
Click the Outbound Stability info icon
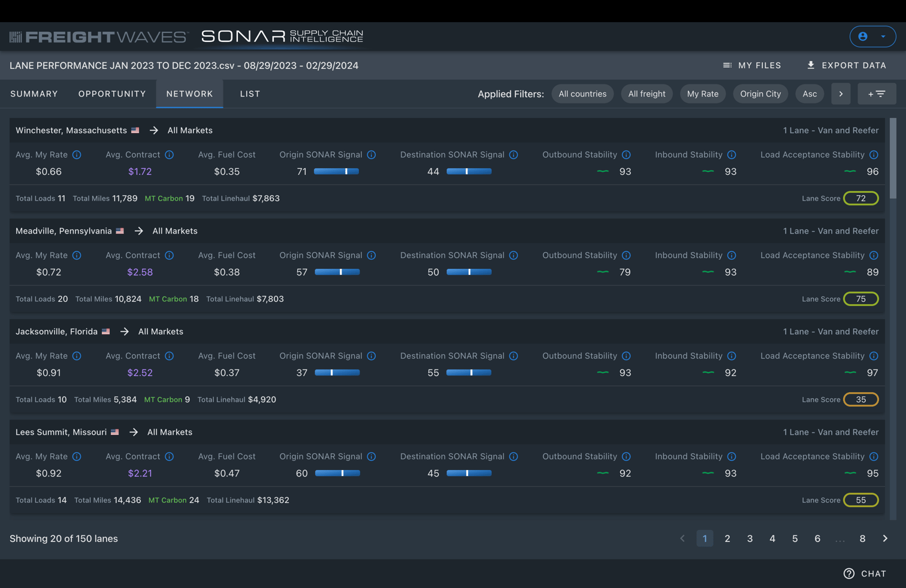(x=627, y=154)
